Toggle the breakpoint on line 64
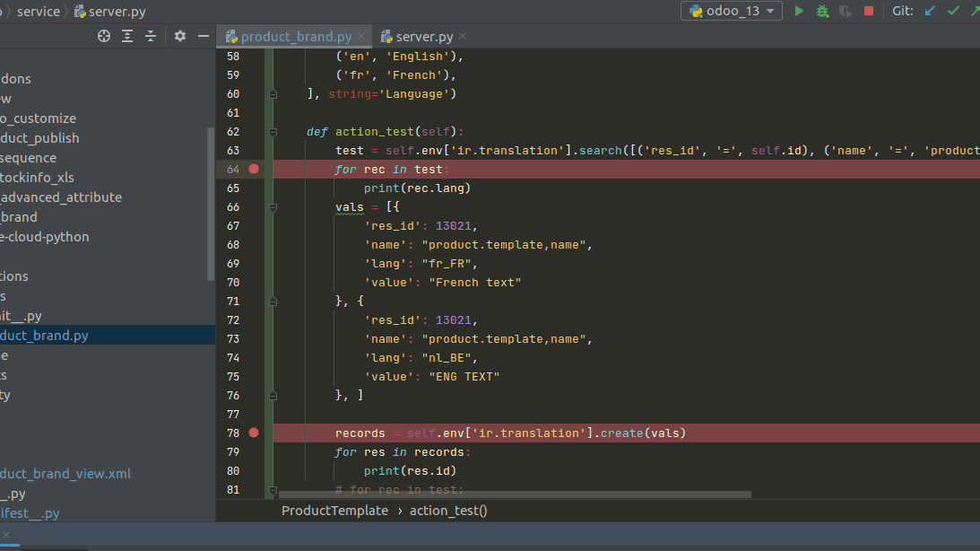The height and width of the screenshot is (551, 980). pyautogui.click(x=254, y=169)
